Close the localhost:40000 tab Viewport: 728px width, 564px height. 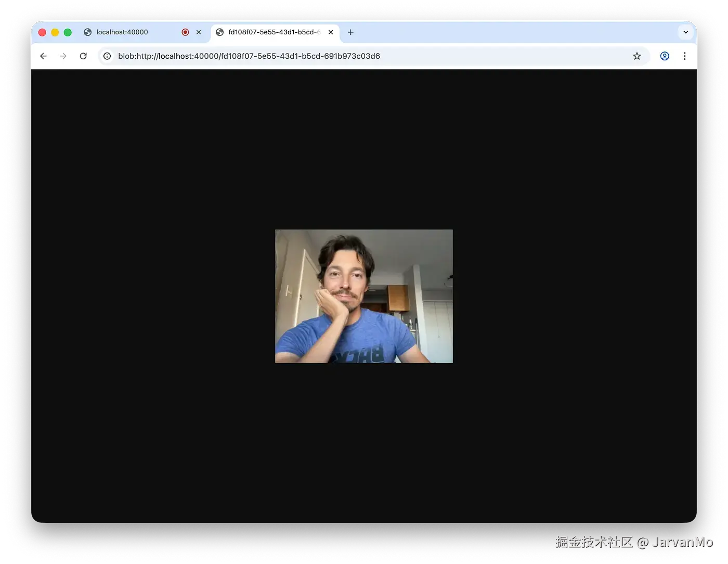click(199, 32)
